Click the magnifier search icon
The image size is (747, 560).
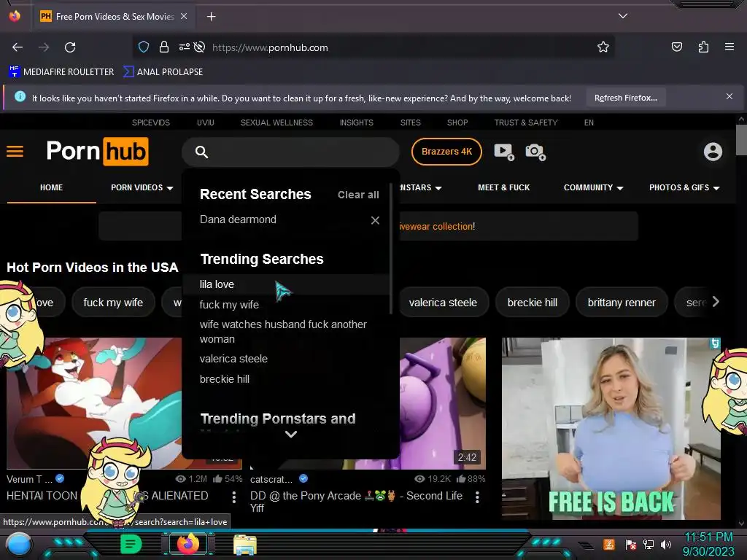[201, 152]
